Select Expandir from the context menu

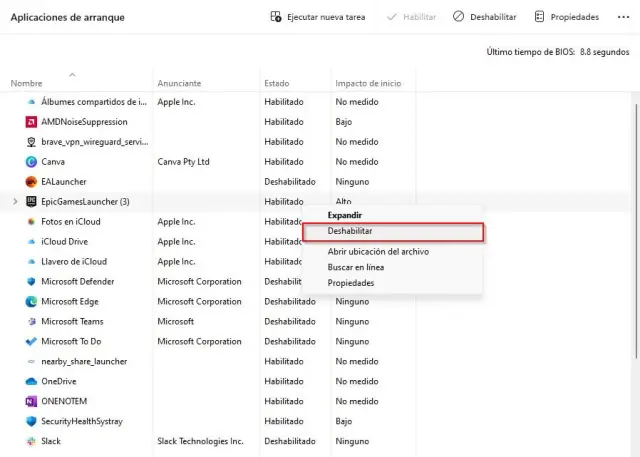[x=345, y=215]
